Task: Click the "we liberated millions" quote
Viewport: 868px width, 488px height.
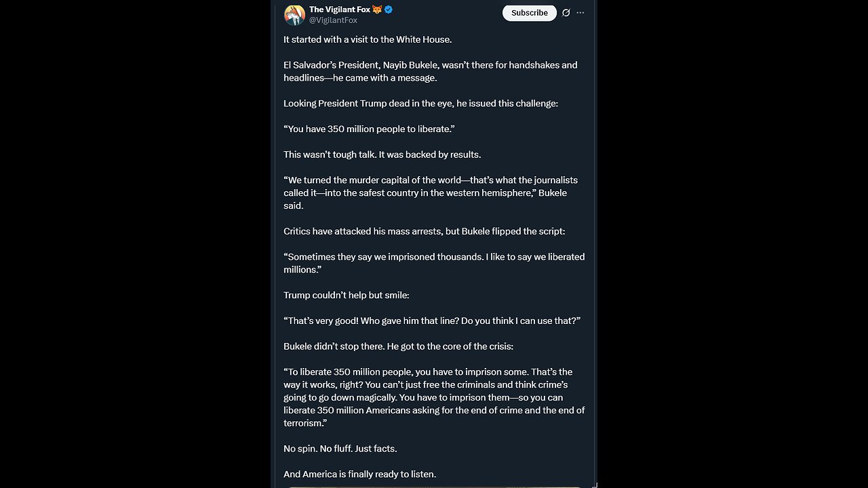Action: click(x=434, y=263)
